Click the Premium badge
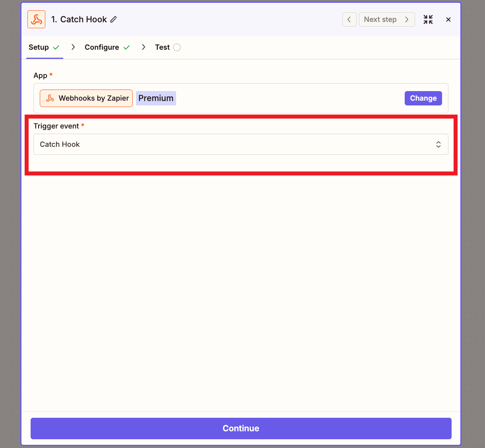 click(x=156, y=98)
